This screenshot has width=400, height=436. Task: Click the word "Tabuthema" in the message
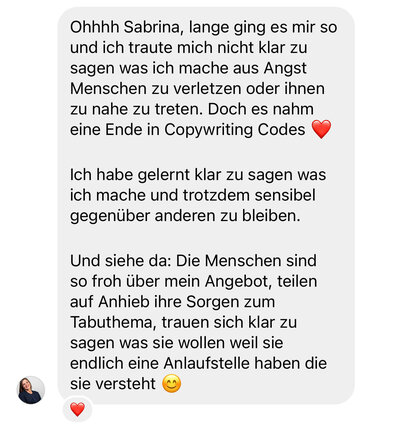point(113,322)
